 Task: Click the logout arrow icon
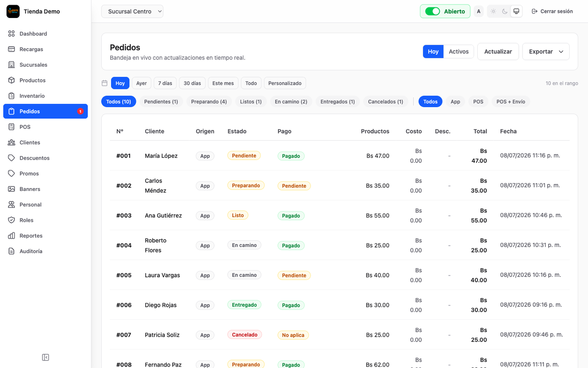coord(535,11)
